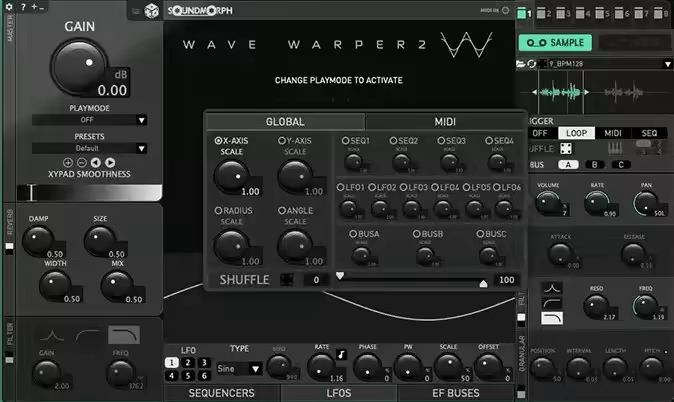The height and width of the screenshot is (402, 674).
Task: Select the SEQ1 modulation radio button
Action: pyautogui.click(x=346, y=141)
